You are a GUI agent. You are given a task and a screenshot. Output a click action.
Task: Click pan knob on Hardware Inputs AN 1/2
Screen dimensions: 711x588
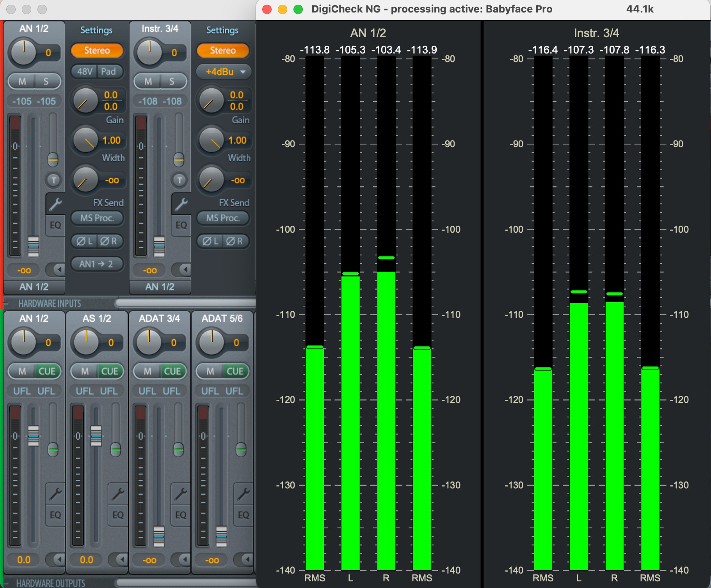[x=23, y=52]
